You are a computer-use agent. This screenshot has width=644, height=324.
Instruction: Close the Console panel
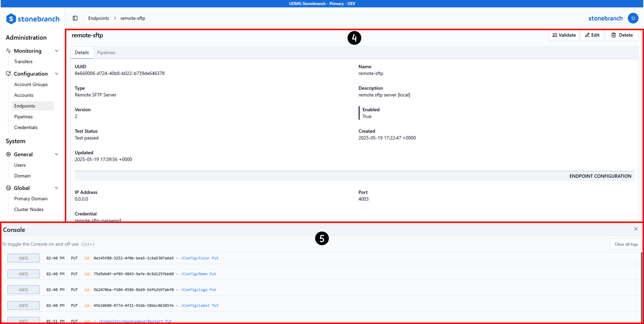pyautogui.click(x=636, y=229)
